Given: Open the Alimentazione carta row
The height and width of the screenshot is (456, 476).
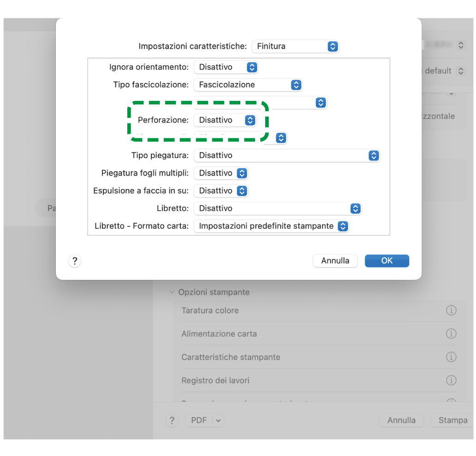Looking at the screenshot, I should click(319, 334).
